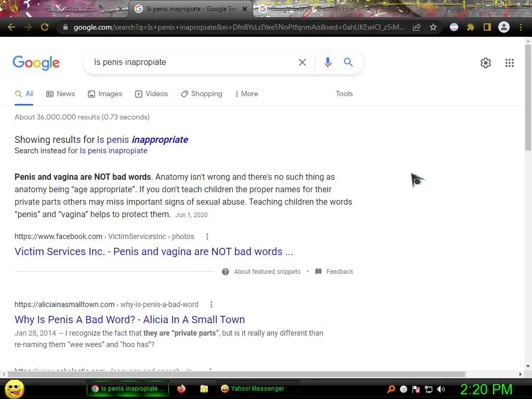Click the Google search input field
Screen dimensions: 532x399
(x=193, y=62)
